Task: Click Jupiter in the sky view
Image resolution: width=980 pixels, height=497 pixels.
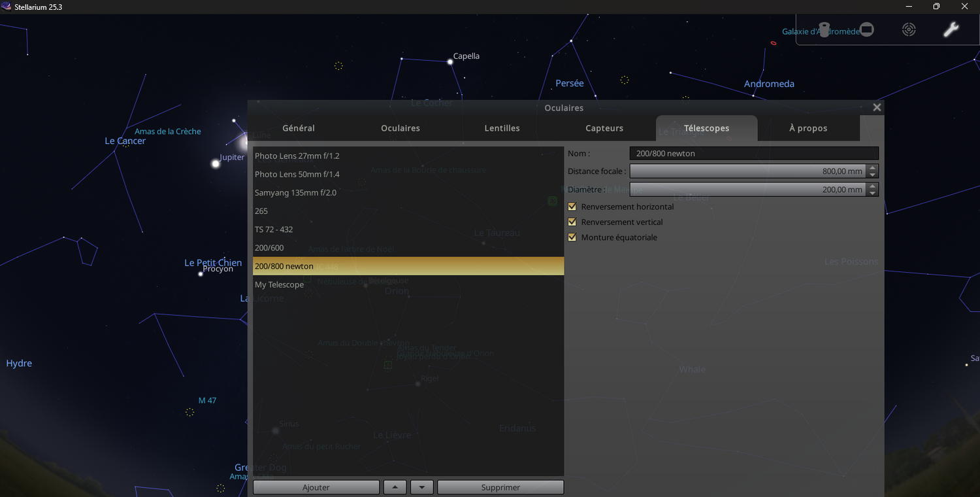Action: 216,163
